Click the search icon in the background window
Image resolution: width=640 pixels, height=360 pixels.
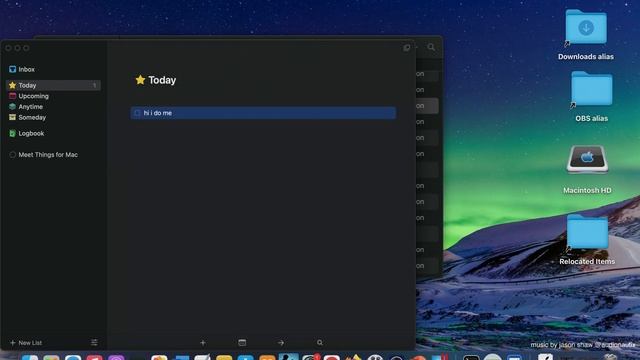[431, 47]
